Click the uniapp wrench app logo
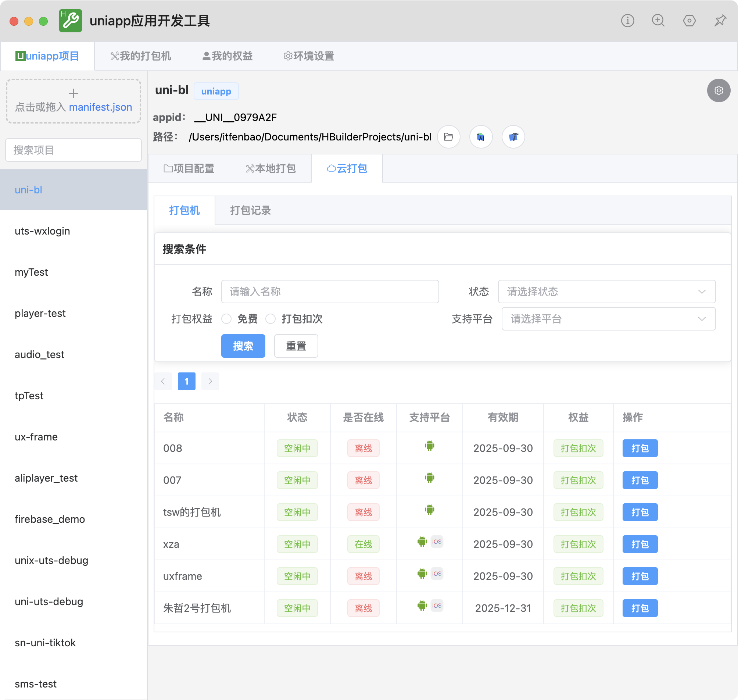The width and height of the screenshot is (738, 700). click(x=71, y=21)
